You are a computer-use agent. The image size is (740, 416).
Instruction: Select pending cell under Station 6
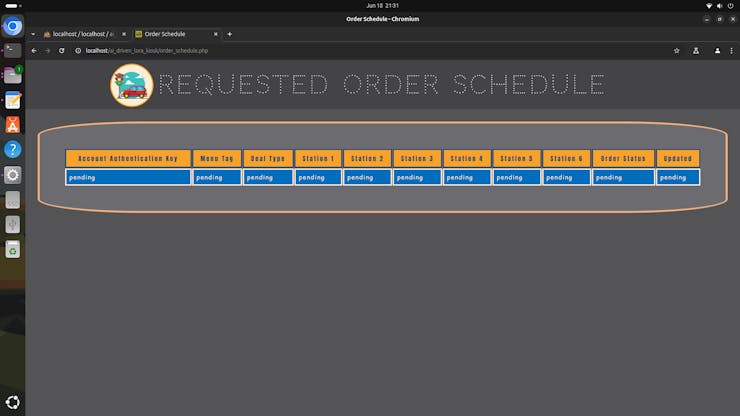click(x=566, y=177)
